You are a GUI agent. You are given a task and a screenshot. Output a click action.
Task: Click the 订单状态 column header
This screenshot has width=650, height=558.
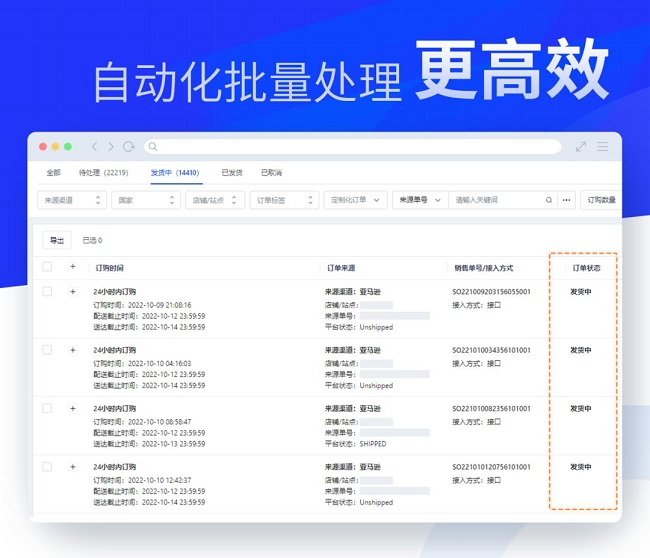[x=587, y=268]
